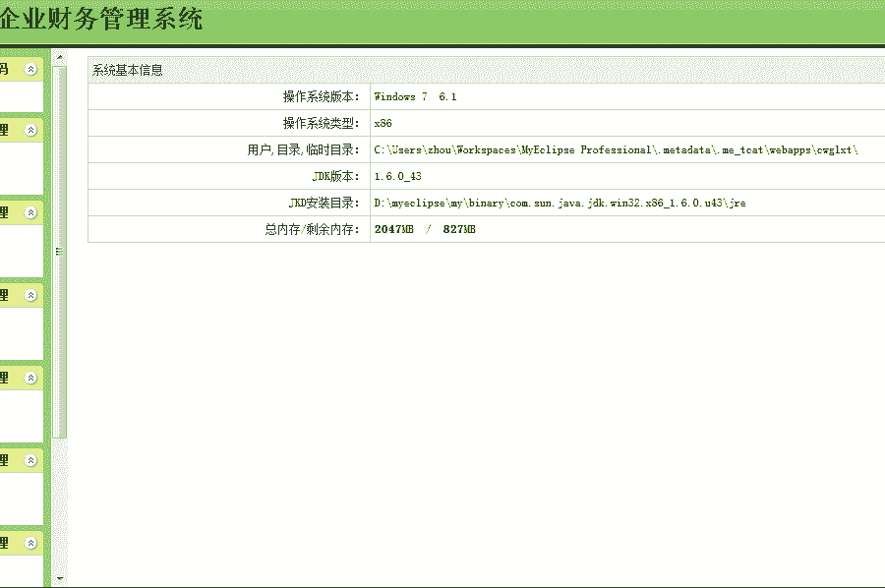Collapse the first sidebar panel ending in 码
This screenshot has height=588, width=885.
point(31,69)
